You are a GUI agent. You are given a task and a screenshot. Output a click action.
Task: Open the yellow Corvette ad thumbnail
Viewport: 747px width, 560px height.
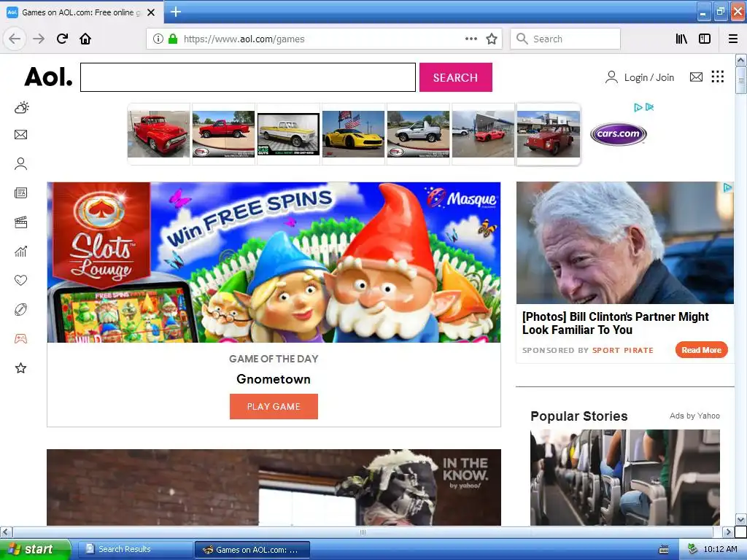(x=353, y=134)
